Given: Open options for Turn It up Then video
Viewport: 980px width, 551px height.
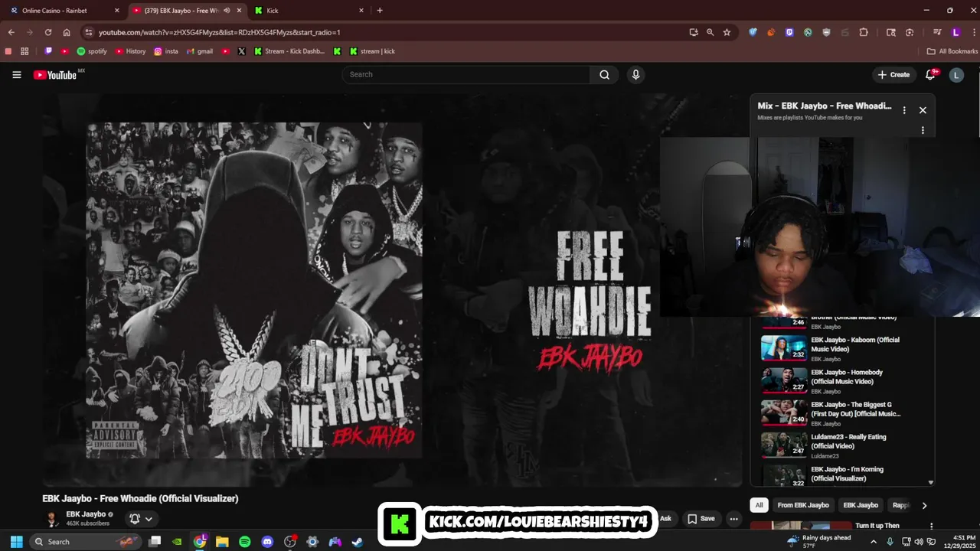Looking at the screenshot, I should pos(931,527).
